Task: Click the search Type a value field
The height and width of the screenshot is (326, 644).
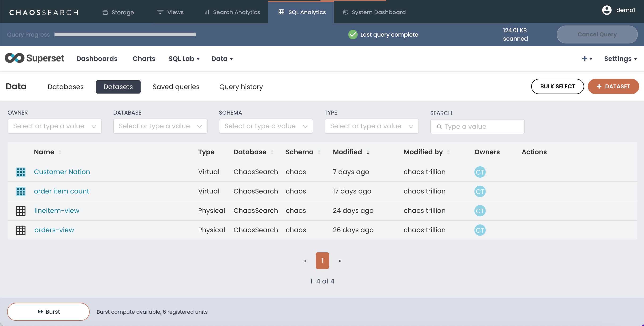Action: (477, 126)
